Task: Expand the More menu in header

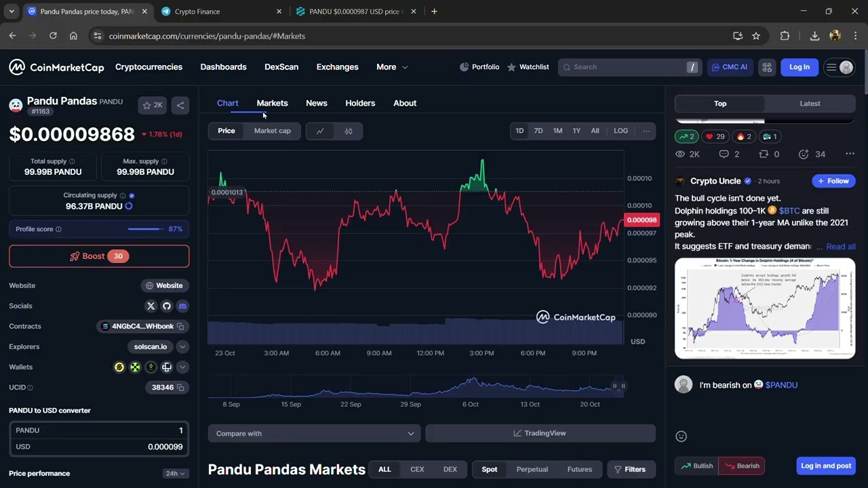Action: point(392,67)
